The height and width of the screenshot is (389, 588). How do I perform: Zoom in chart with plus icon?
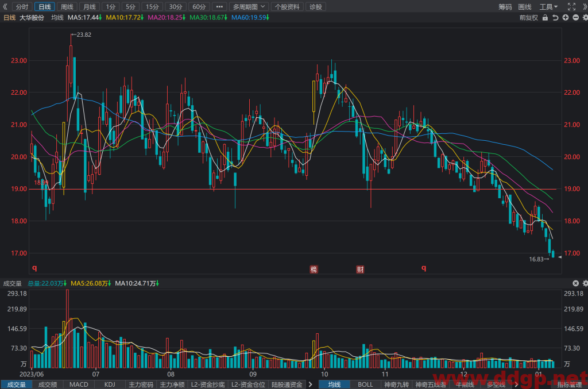point(565,18)
